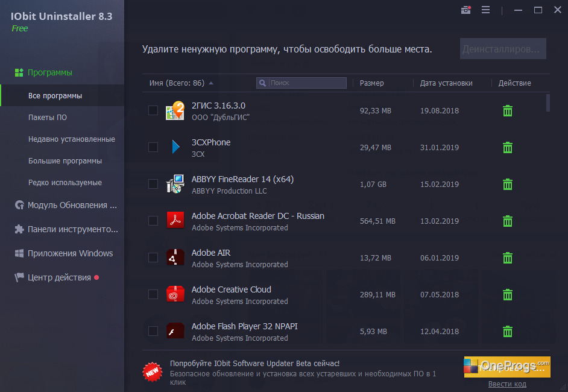The image size is (568, 392).
Task: Click trash icon for Adobe Acrobat Reader DC
Action: 508,221
